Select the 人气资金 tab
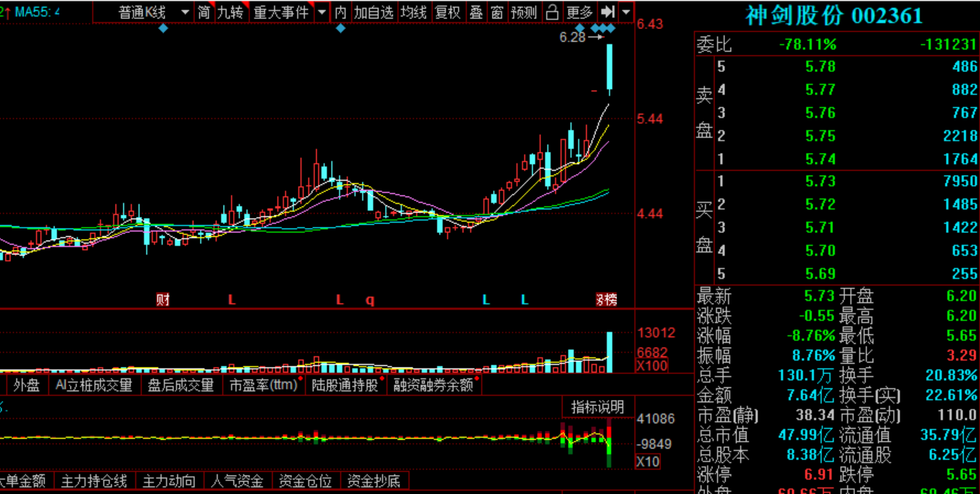 click(x=237, y=482)
